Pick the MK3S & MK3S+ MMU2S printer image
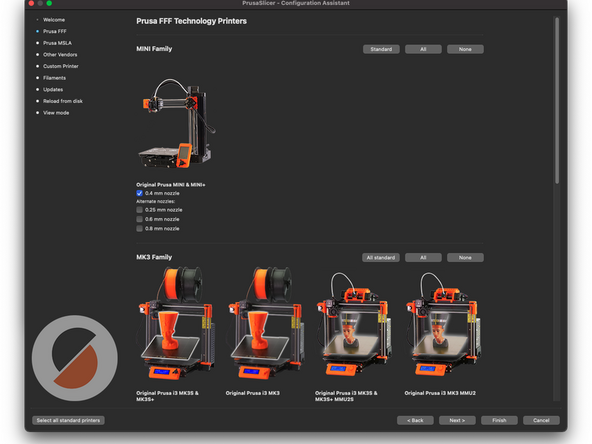 354,324
